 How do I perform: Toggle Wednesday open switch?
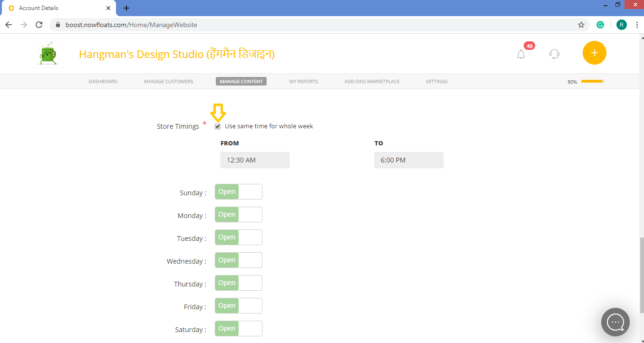point(239,260)
